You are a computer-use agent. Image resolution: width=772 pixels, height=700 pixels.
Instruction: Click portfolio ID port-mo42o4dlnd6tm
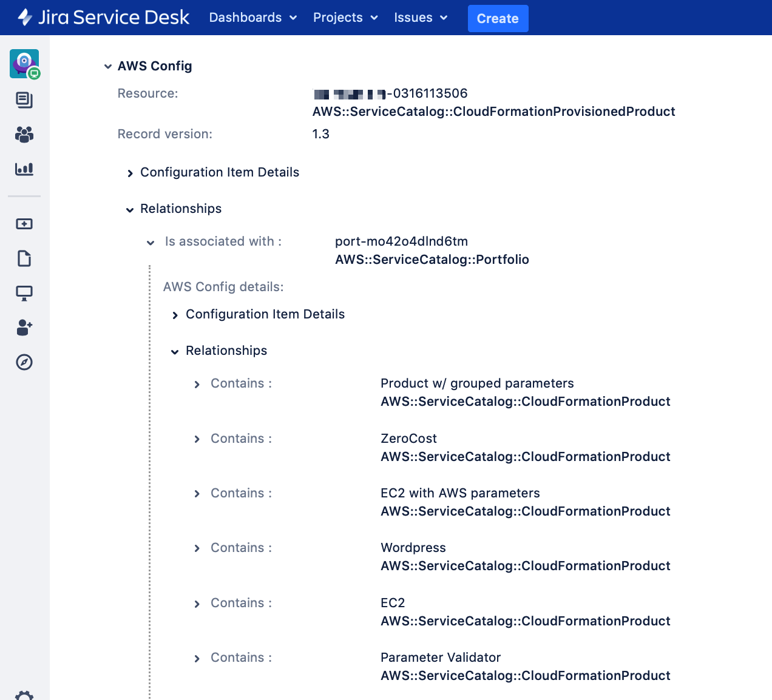(401, 241)
